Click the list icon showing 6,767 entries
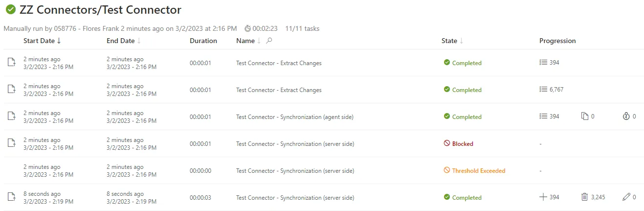 click(x=543, y=90)
